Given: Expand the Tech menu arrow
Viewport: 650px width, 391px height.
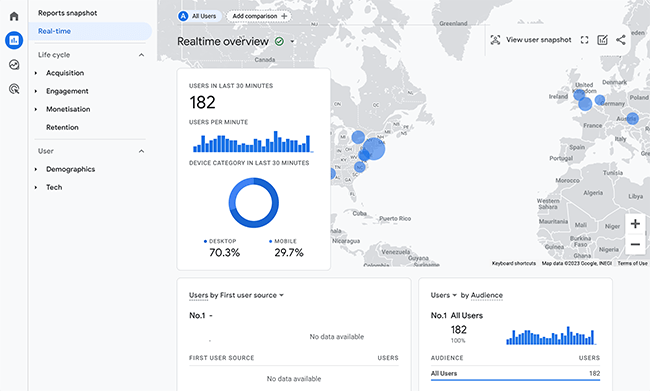Looking at the screenshot, I should point(36,187).
